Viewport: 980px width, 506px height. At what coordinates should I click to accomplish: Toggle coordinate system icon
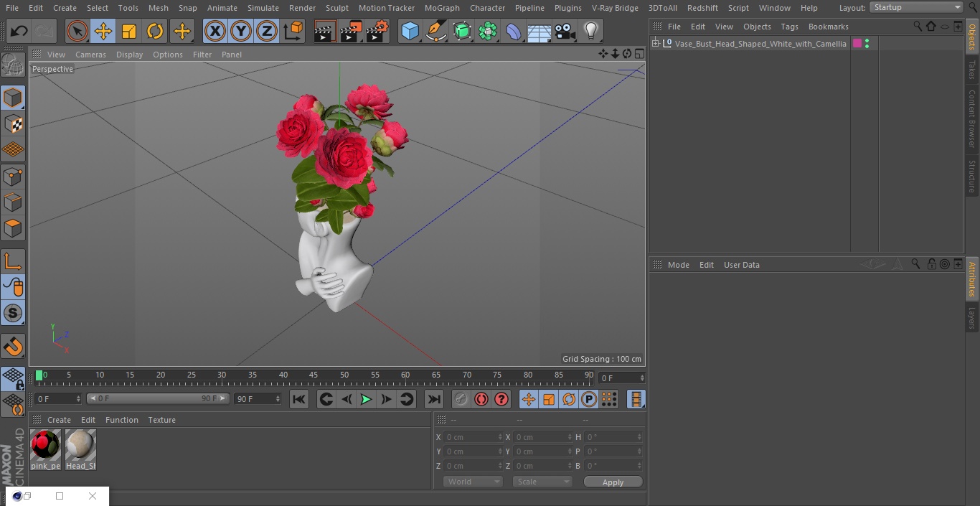coord(293,32)
